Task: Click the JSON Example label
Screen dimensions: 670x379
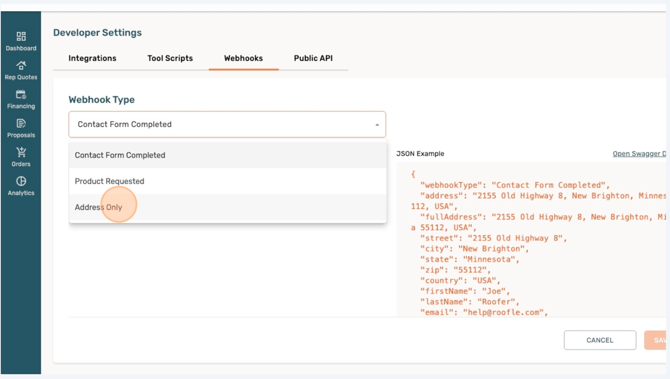Action: 420,153
